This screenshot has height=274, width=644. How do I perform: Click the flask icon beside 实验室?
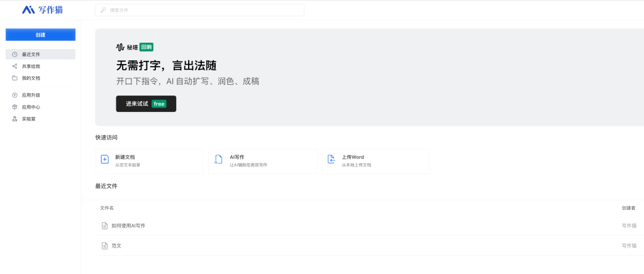[15, 119]
